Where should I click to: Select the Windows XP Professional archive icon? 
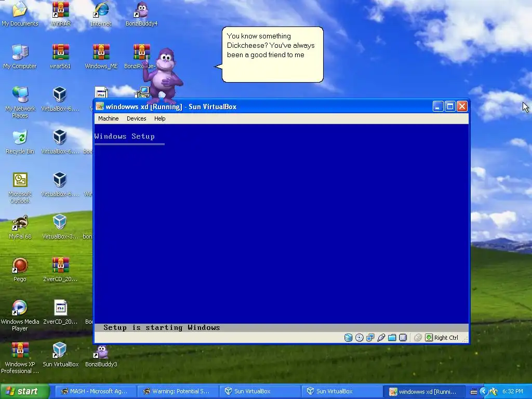[20, 358]
